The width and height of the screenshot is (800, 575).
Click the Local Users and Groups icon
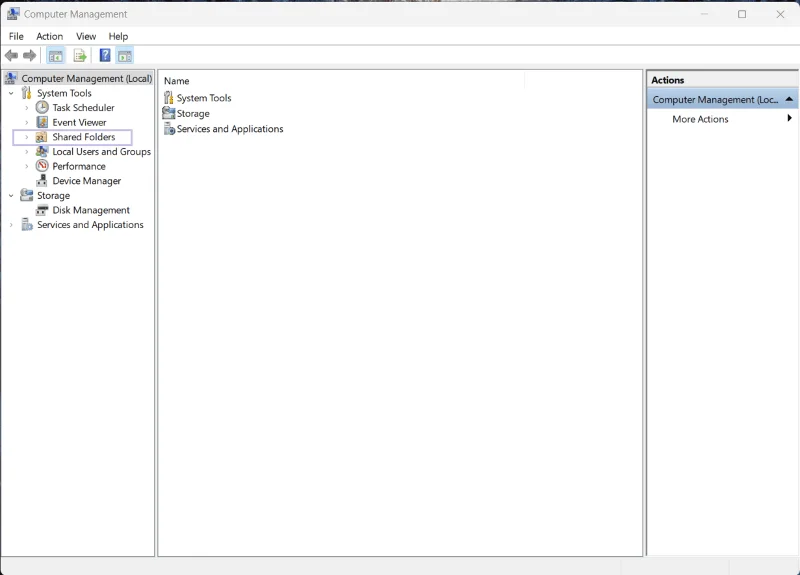tap(42, 152)
